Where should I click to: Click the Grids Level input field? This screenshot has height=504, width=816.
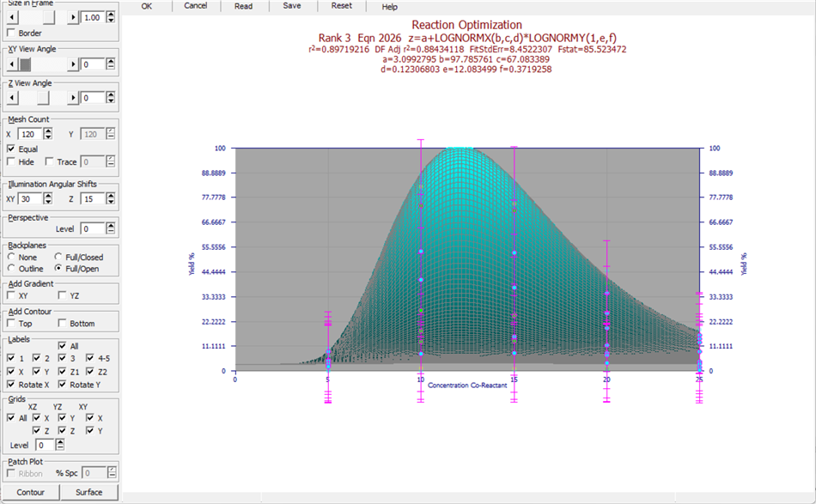click(x=45, y=446)
